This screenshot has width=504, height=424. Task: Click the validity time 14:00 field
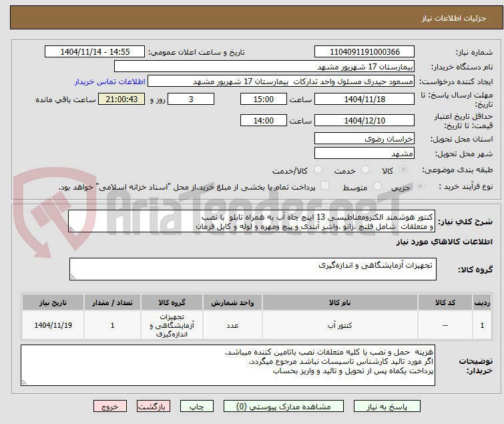[264, 120]
